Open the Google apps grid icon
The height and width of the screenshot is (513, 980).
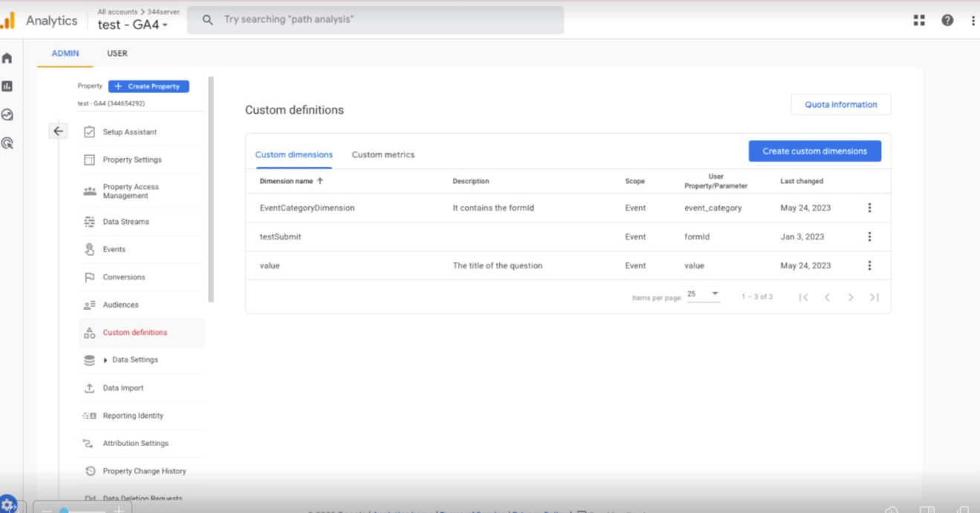(x=919, y=20)
